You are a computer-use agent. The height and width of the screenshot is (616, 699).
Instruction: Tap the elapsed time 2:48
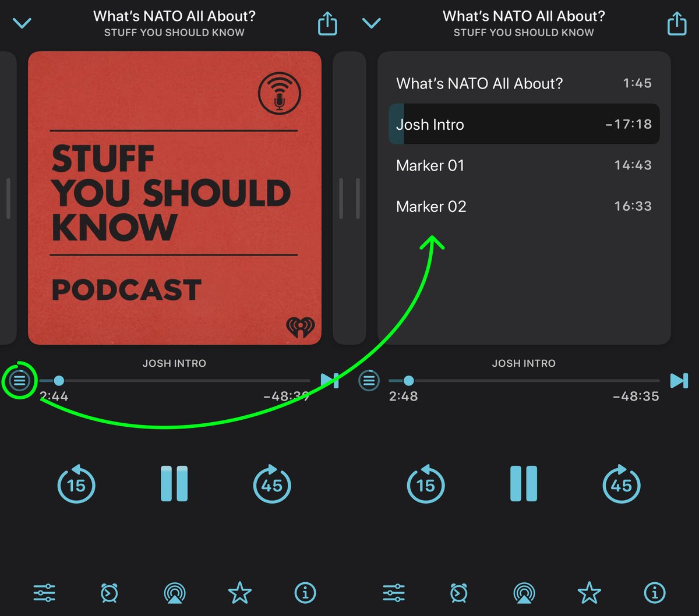click(x=404, y=396)
